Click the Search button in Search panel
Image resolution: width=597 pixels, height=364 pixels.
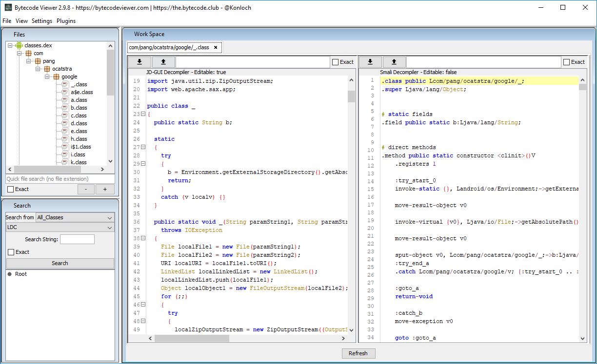pyautogui.click(x=60, y=263)
